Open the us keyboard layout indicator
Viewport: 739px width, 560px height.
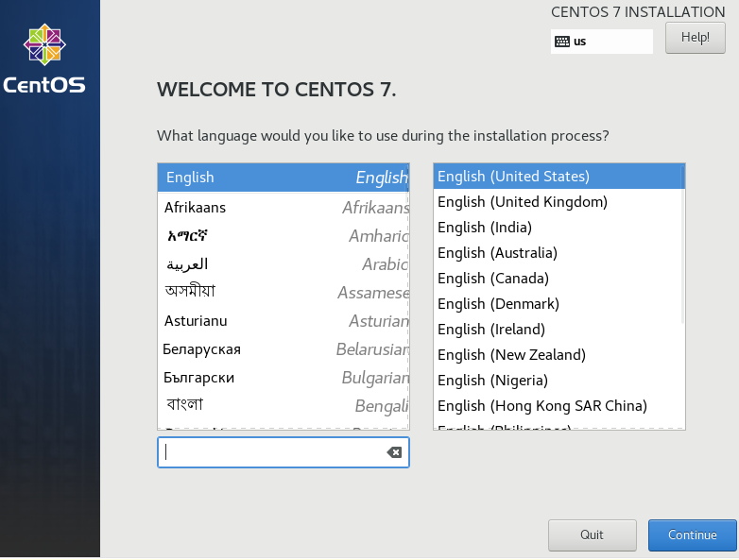[x=601, y=42]
